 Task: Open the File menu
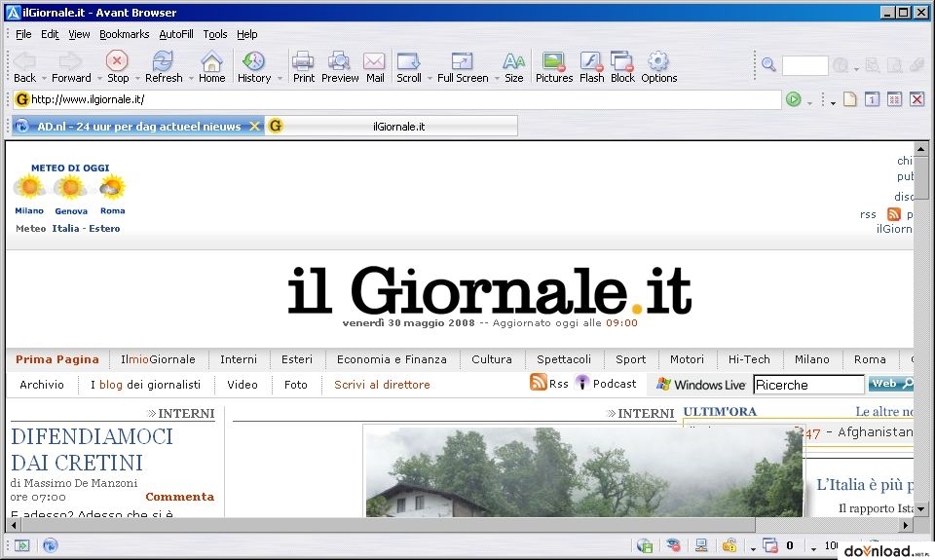click(x=23, y=34)
